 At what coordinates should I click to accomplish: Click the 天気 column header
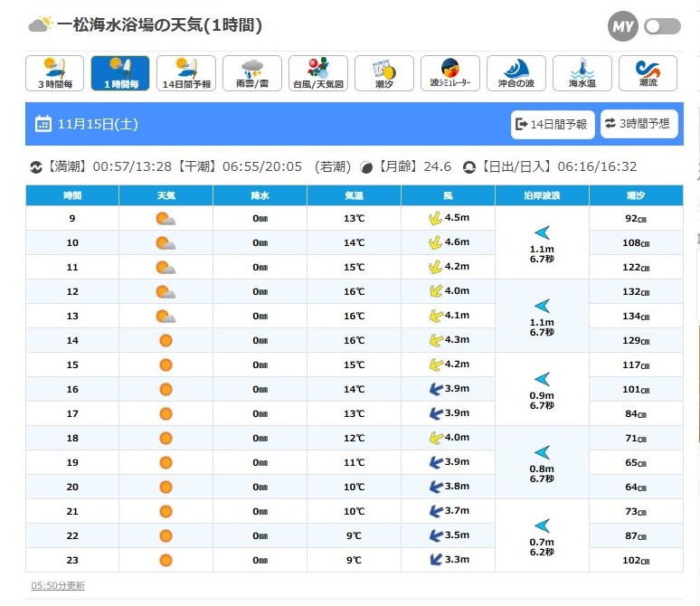coord(166,195)
